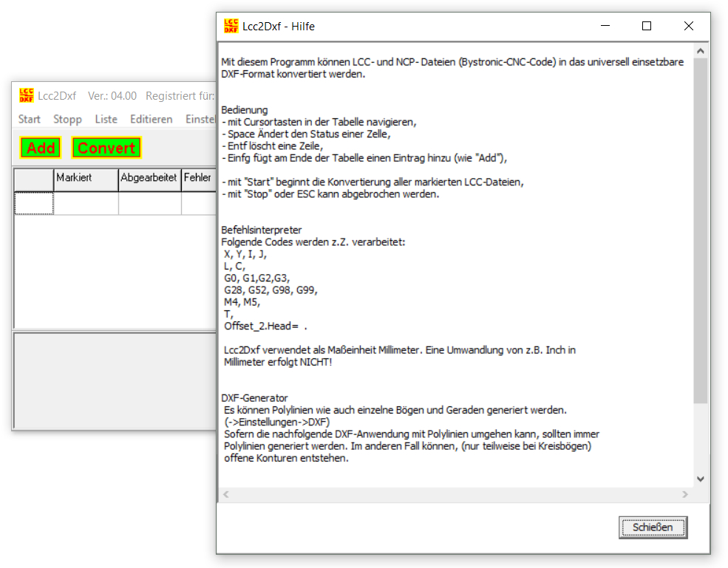Open the Start menu item
Screen dimensions: 728x568
click(x=30, y=119)
